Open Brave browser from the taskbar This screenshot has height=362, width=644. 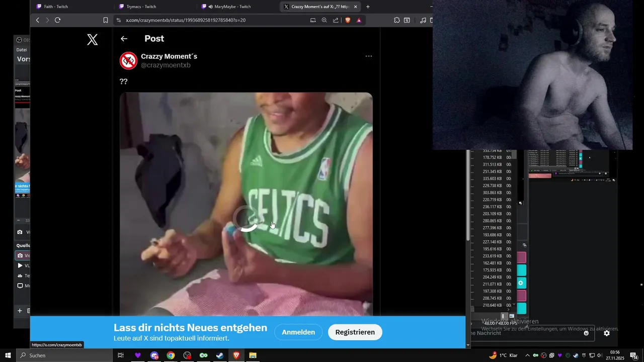236,355
